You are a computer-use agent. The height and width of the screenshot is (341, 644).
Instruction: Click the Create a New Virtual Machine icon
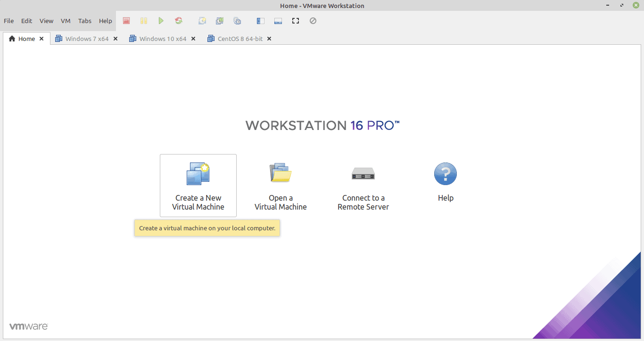[198, 174]
